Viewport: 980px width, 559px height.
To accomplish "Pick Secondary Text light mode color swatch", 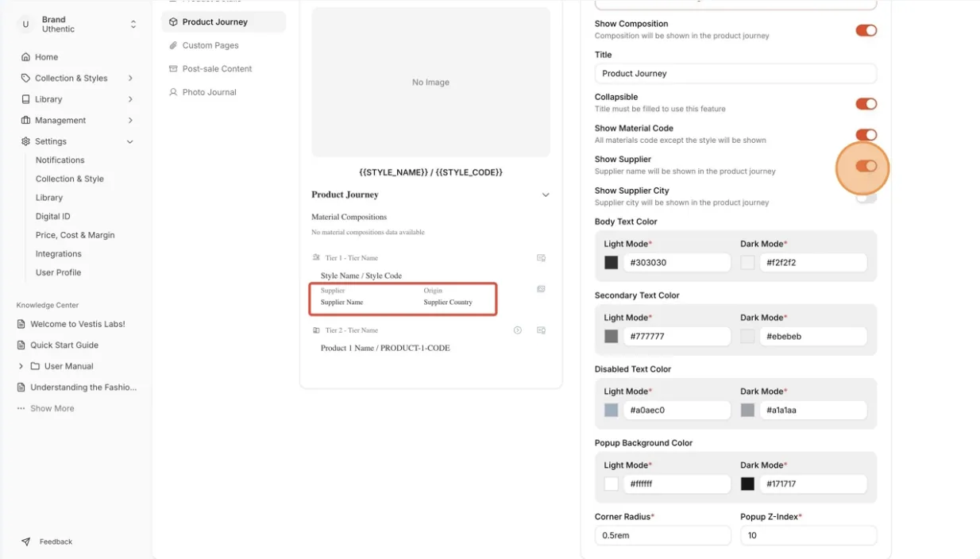I will 612,337.
